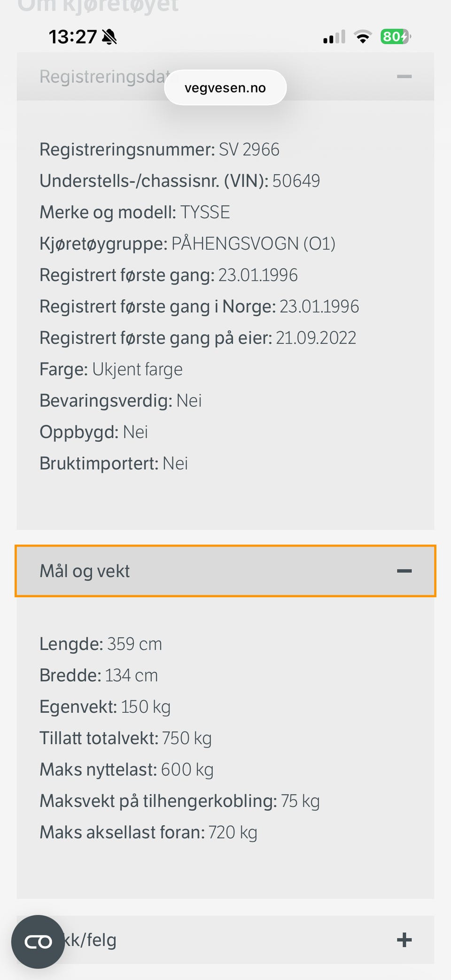Tap the Lengde 359 cm line

(x=101, y=644)
